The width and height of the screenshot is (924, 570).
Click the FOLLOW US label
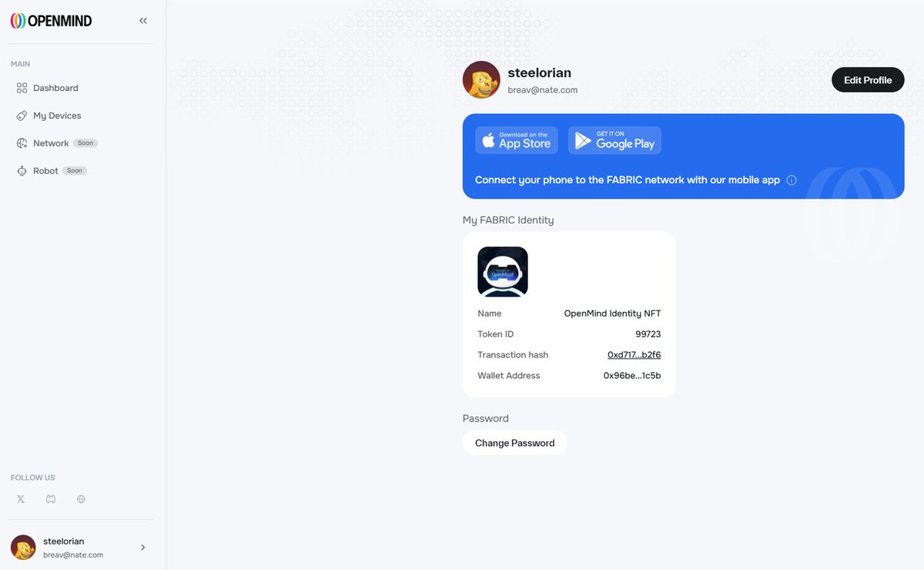[x=33, y=478]
